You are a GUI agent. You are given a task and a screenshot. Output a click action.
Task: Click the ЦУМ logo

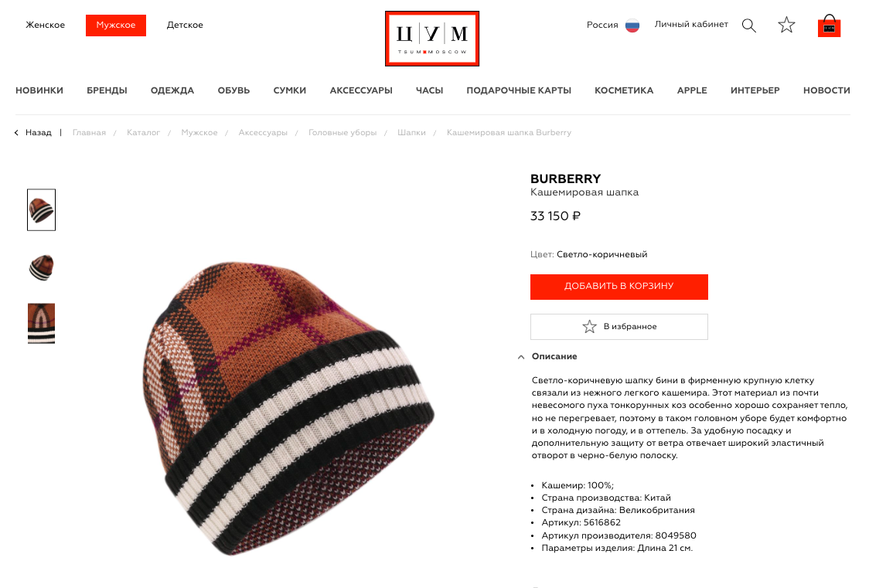pyautogui.click(x=432, y=39)
